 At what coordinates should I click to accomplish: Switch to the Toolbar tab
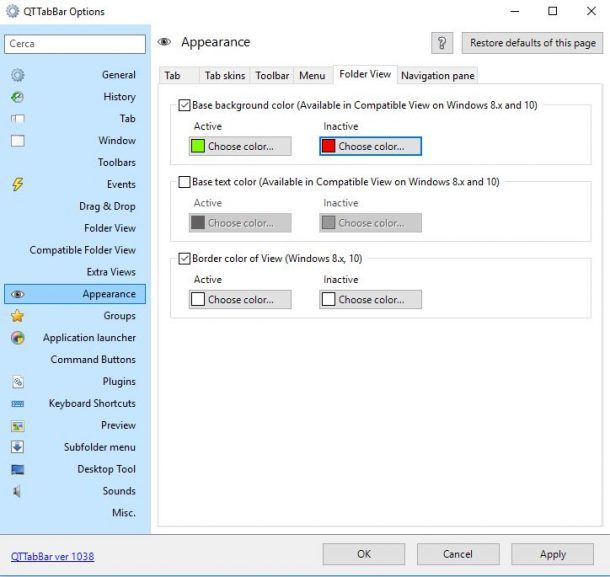(x=272, y=75)
